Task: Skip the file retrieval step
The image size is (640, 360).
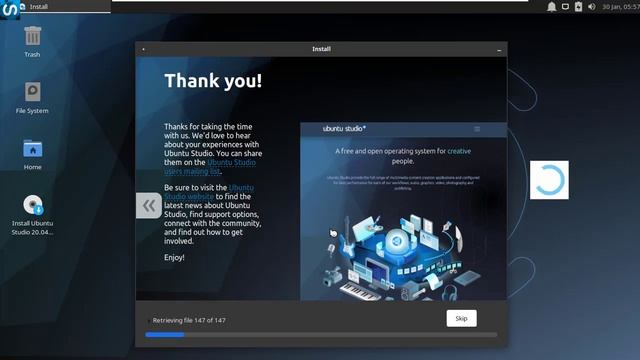Action: (x=461, y=318)
